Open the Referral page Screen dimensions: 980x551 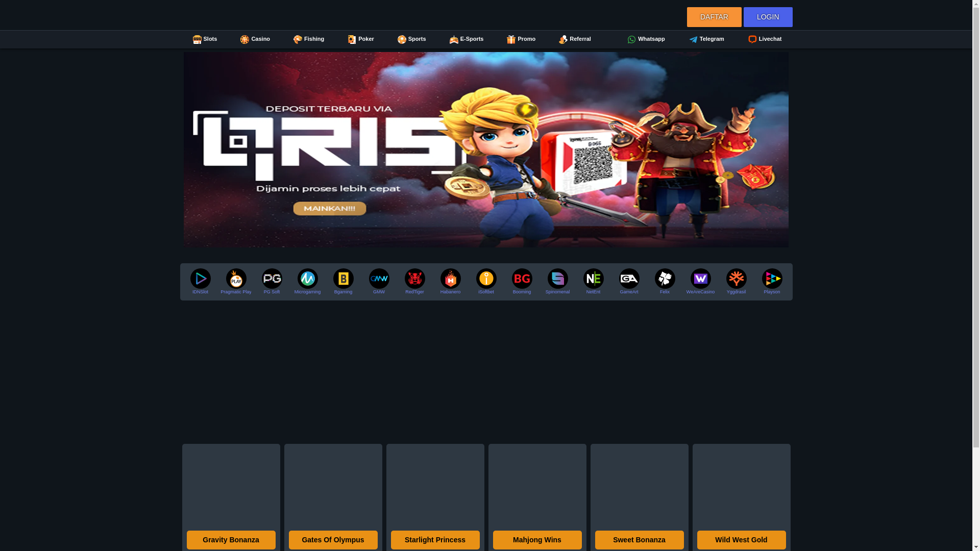click(574, 39)
